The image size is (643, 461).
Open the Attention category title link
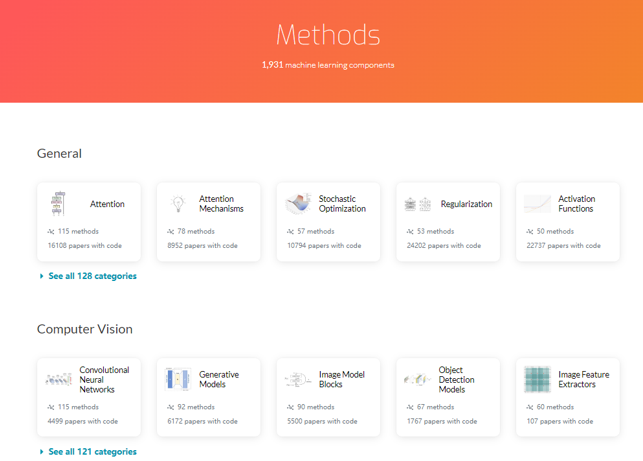(x=107, y=204)
